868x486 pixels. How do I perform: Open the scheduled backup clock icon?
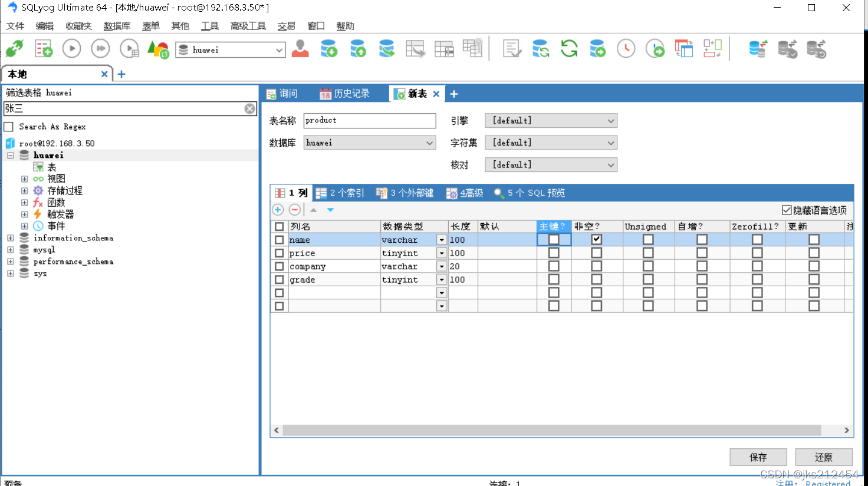click(x=627, y=48)
